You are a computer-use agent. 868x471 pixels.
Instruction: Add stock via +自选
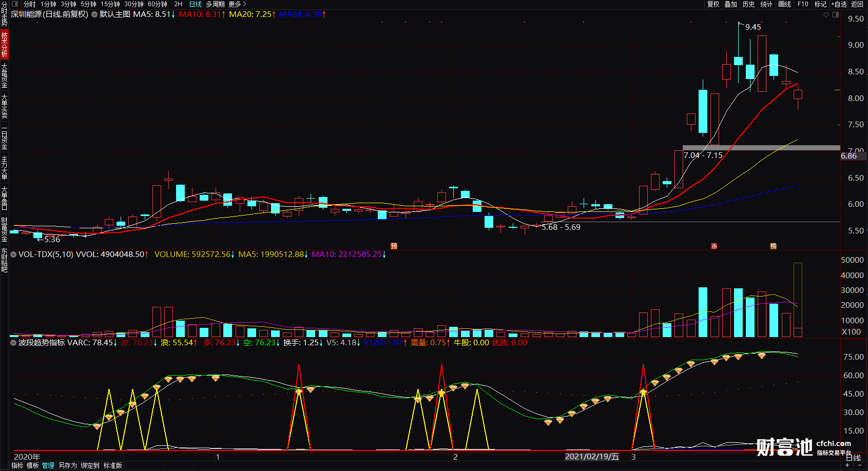(839, 4)
